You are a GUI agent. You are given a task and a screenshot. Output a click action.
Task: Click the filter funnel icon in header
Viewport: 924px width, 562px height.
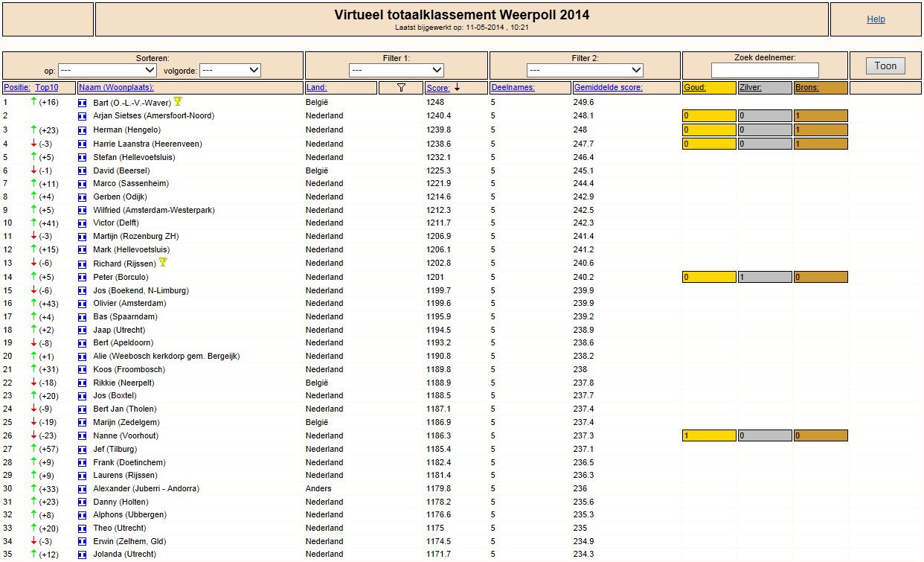coord(401,88)
